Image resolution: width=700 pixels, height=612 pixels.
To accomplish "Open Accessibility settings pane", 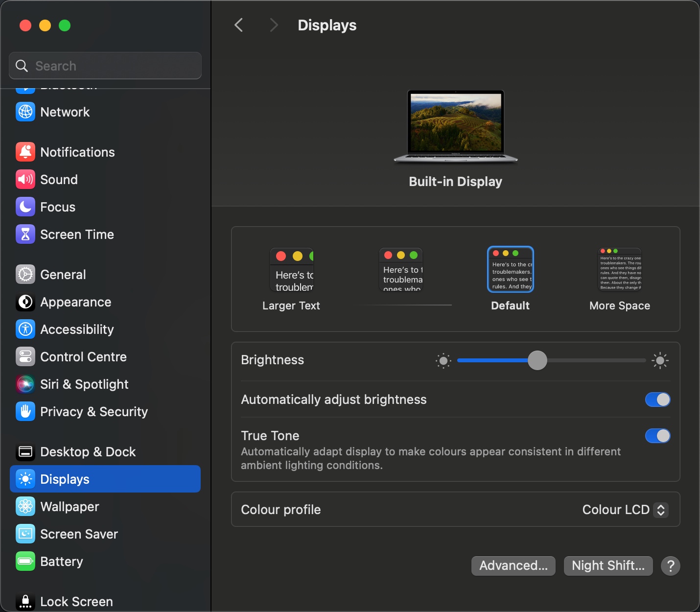I will tap(105, 330).
